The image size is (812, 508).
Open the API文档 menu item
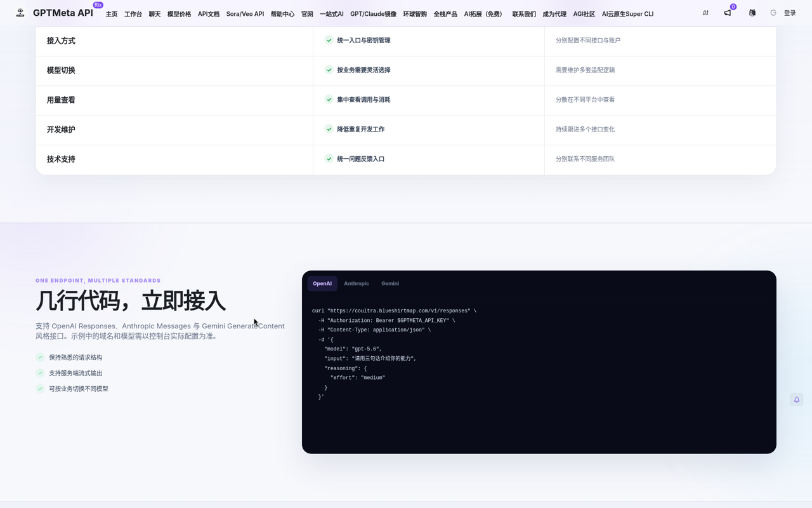(x=209, y=14)
